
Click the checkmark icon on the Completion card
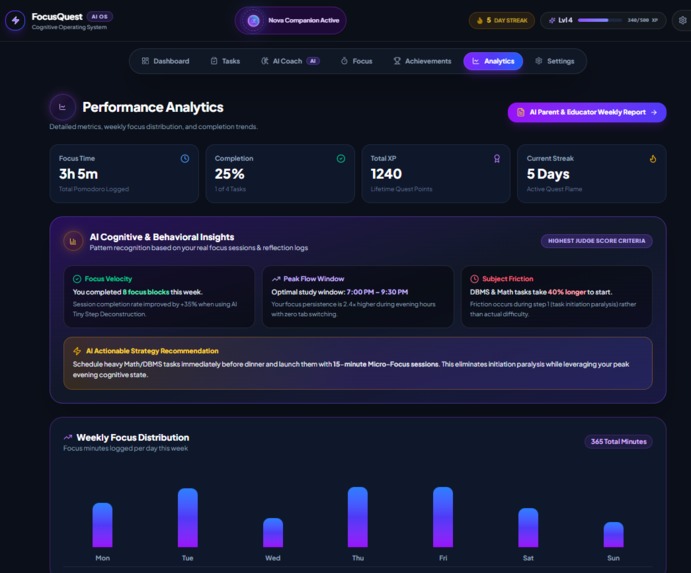(341, 159)
